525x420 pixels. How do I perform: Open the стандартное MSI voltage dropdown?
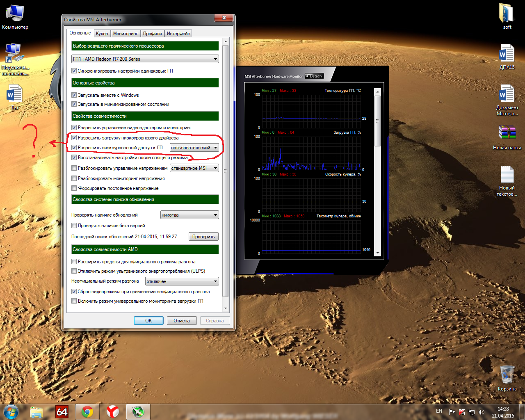[x=194, y=168]
